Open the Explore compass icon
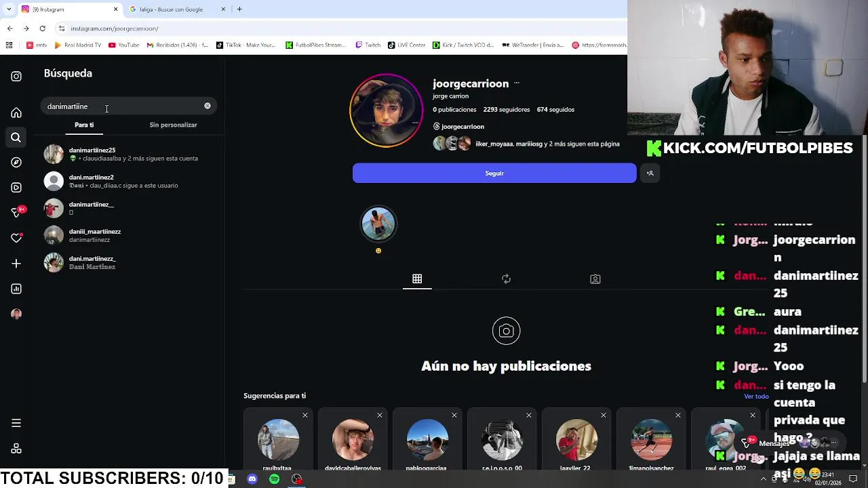 (x=16, y=163)
